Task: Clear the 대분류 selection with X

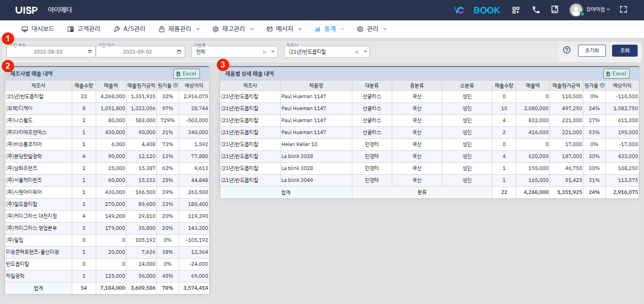Action: pos(264,52)
